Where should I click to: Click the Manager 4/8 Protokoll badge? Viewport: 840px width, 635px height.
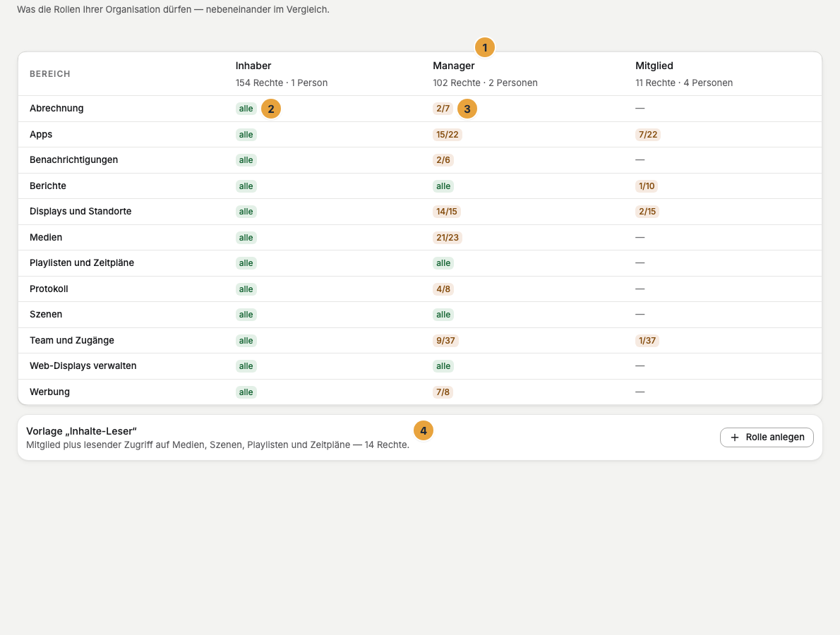[443, 289]
